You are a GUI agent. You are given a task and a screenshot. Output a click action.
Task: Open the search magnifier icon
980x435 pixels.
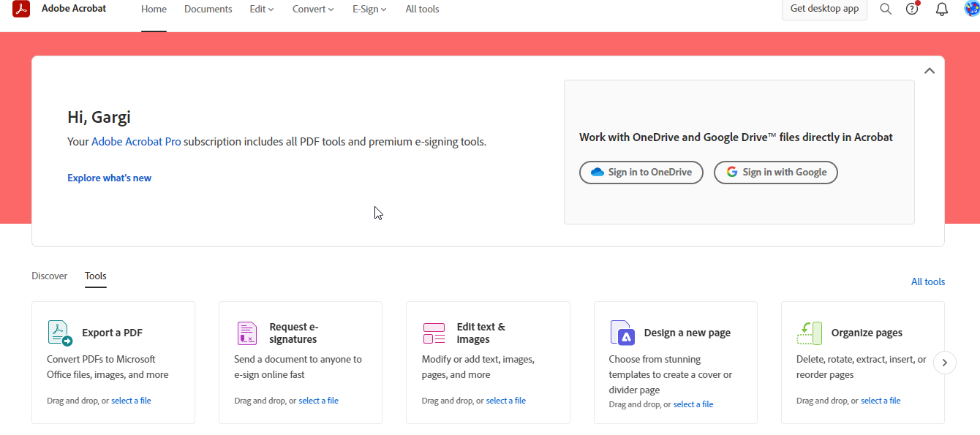click(886, 10)
